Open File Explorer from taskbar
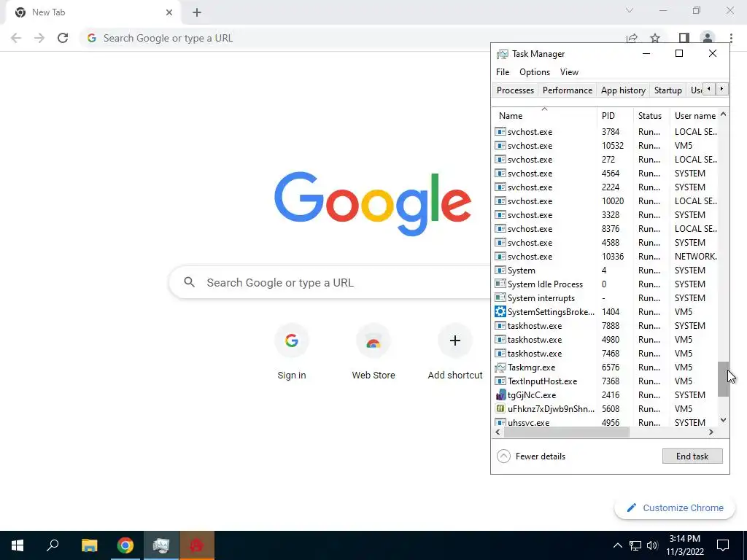 point(89,545)
